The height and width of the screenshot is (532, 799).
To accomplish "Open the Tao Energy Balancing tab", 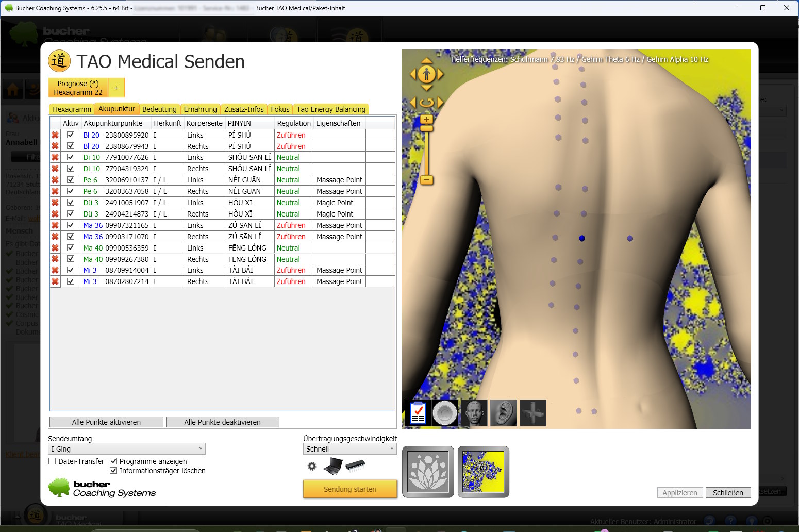I will [331, 109].
